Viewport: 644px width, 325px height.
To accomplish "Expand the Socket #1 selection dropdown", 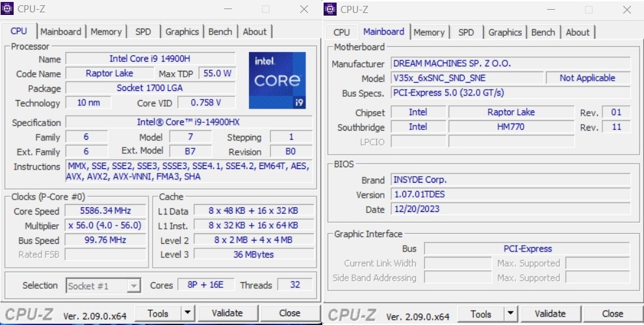I will pos(133,286).
